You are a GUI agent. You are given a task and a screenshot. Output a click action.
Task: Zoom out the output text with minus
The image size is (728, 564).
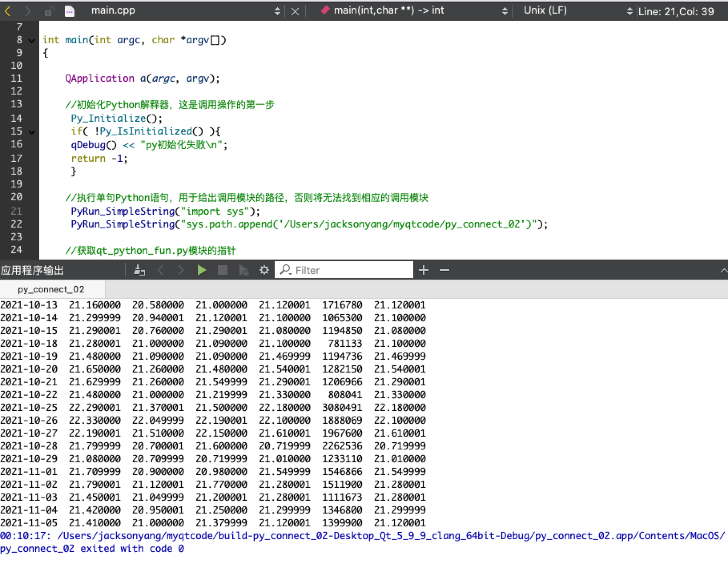pyautogui.click(x=444, y=270)
